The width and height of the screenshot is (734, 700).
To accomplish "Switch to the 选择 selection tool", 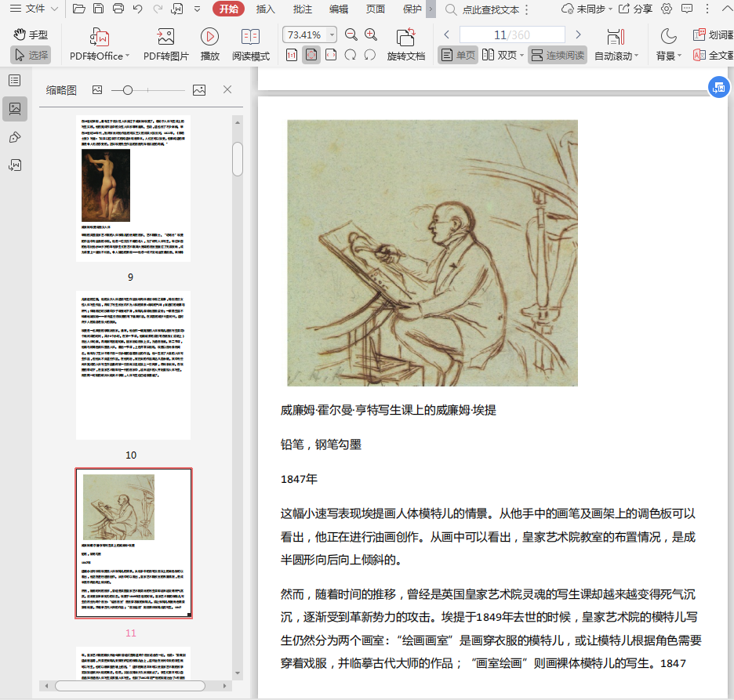I will (x=31, y=55).
